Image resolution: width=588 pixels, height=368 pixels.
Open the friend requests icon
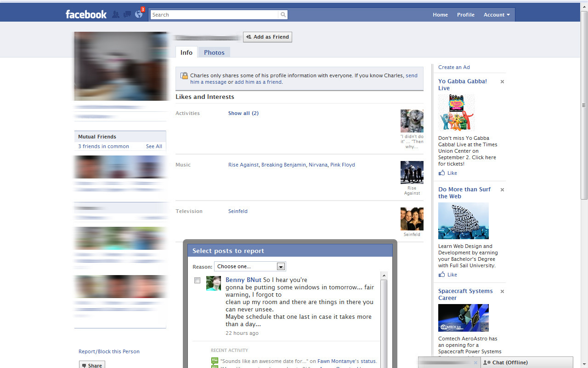pyautogui.click(x=116, y=15)
